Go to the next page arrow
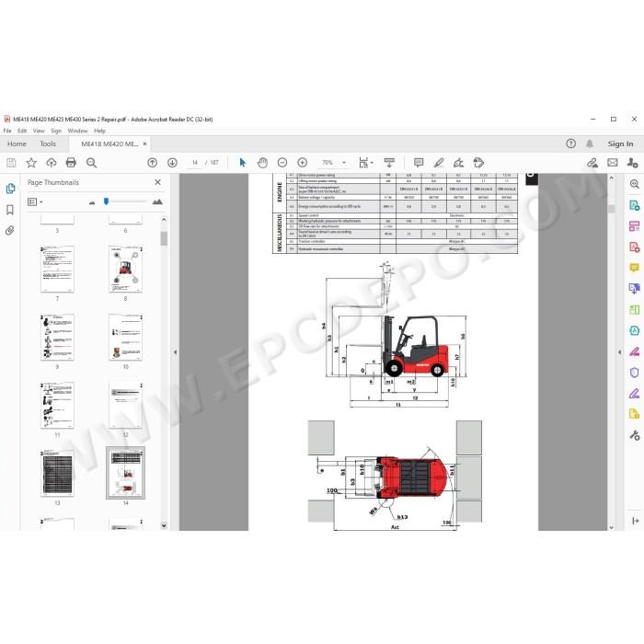The width and height of the screenshot is (644, 644). point(173,163)
